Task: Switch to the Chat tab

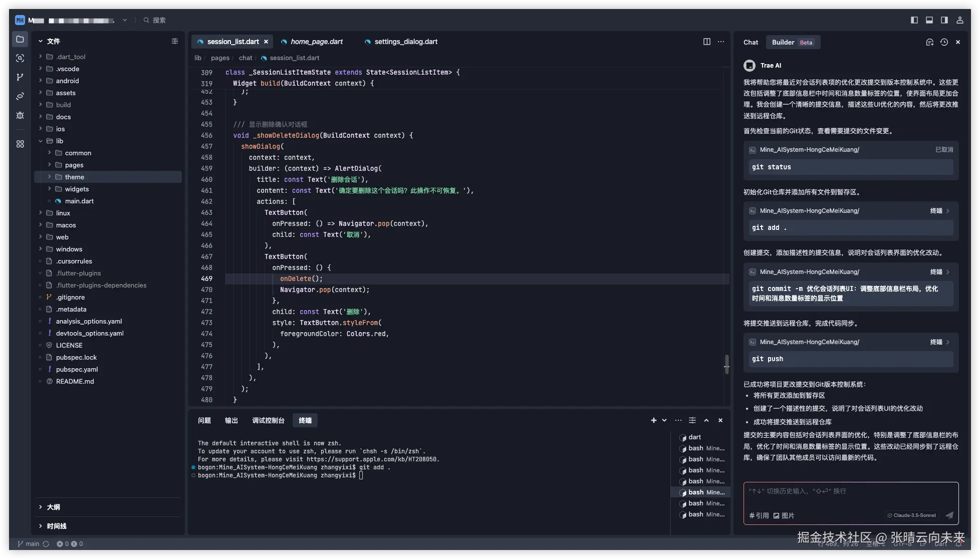Action: click(x=751, y=42)
